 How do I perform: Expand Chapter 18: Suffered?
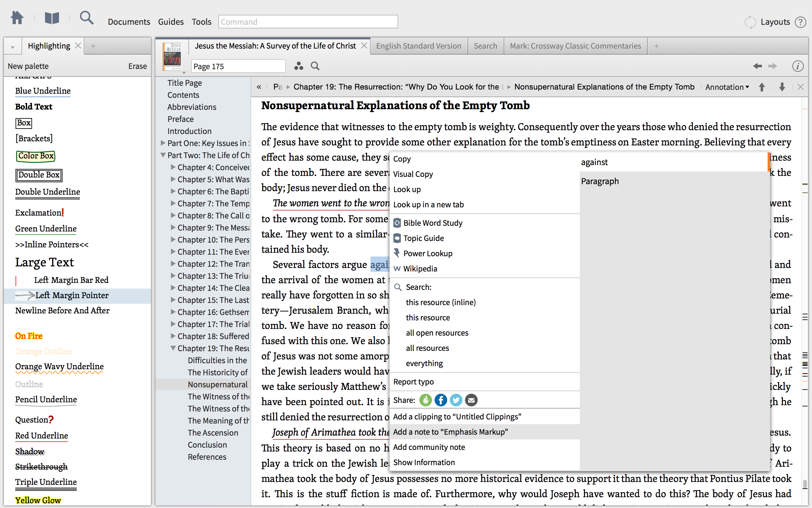pyautogui.click(x=173, y=336)
